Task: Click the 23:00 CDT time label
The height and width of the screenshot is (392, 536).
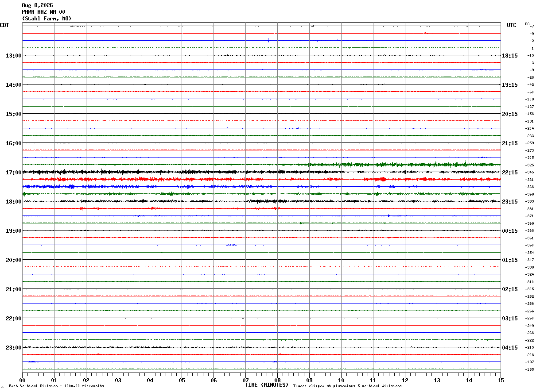Action: pyautogui.click(x=13, y=347)
